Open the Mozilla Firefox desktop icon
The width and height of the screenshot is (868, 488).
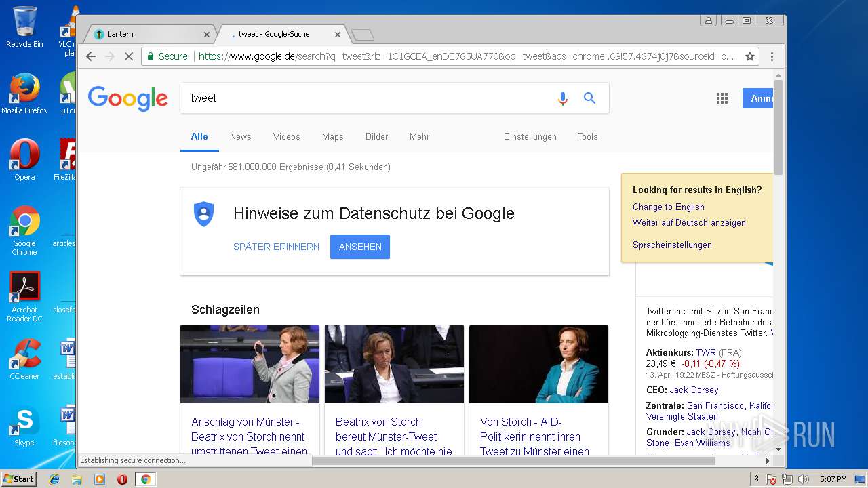(x=24, y=94)
